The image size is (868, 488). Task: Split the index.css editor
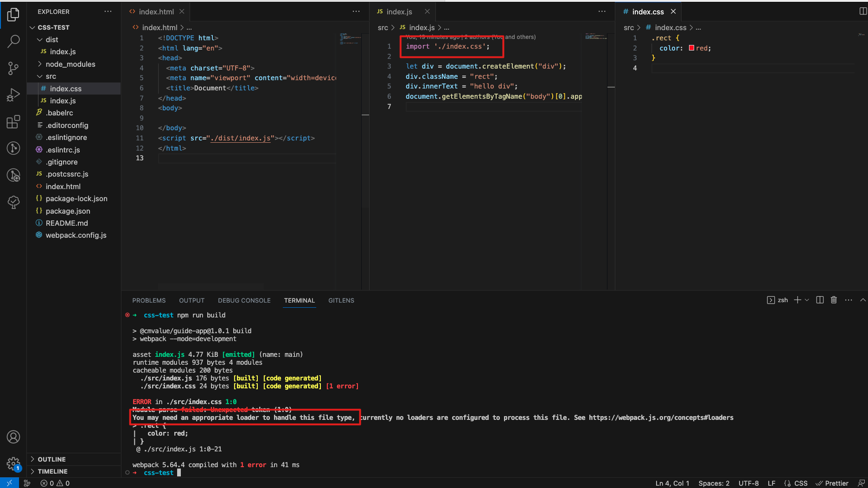tap(862, 12)
